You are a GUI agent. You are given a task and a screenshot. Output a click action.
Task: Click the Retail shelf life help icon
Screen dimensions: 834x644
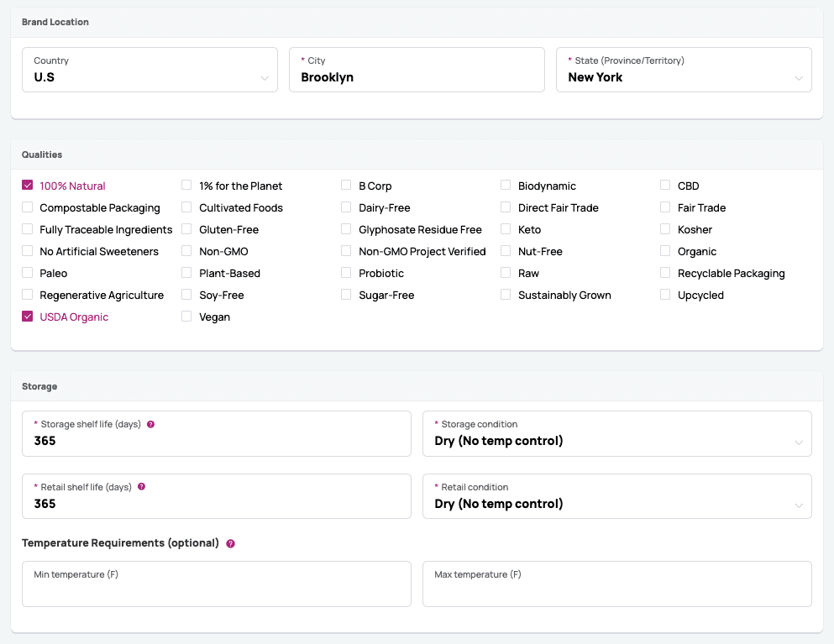(141, 487)
